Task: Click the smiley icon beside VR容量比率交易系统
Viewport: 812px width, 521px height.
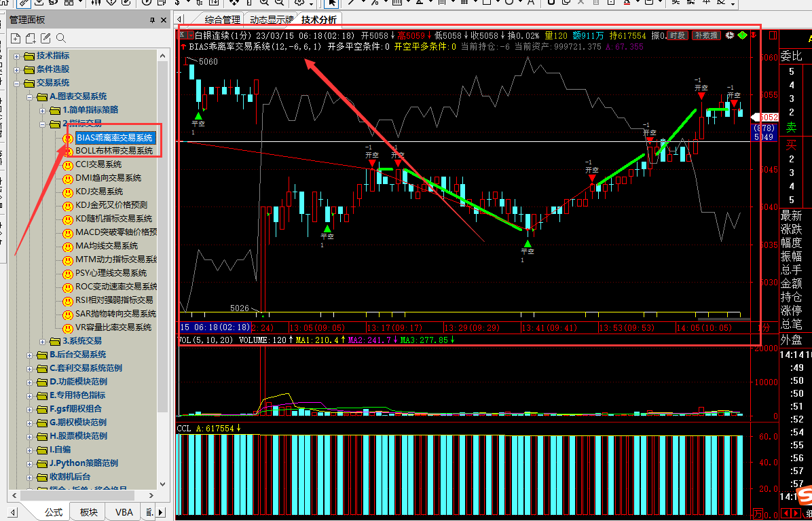Action: 67,328
